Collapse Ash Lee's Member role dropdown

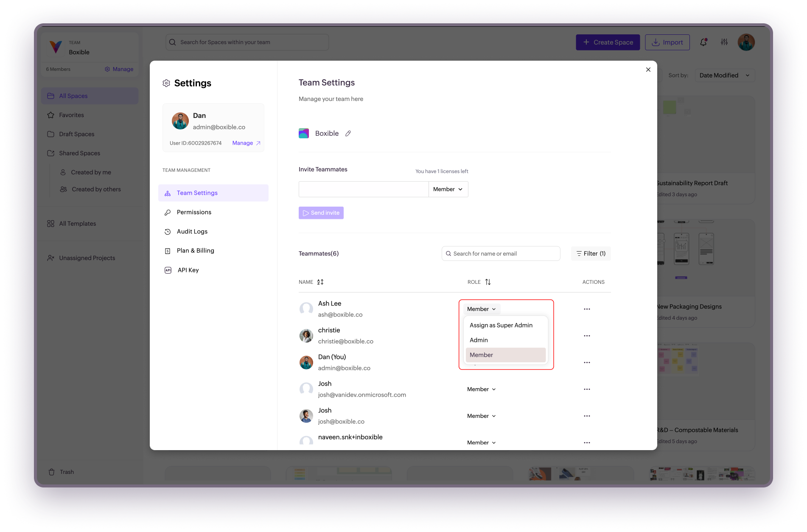point(481,309)
